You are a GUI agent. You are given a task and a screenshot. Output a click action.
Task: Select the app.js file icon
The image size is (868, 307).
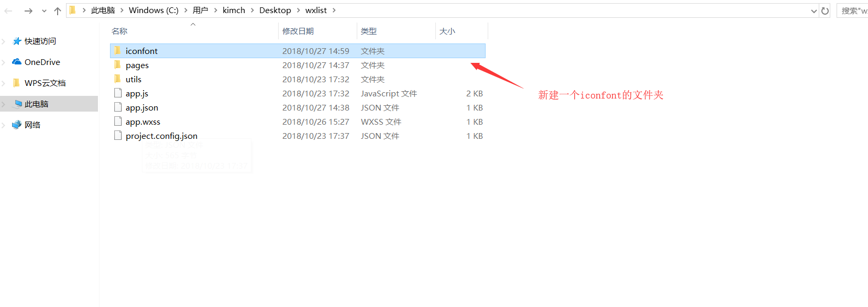click(118, 93)
